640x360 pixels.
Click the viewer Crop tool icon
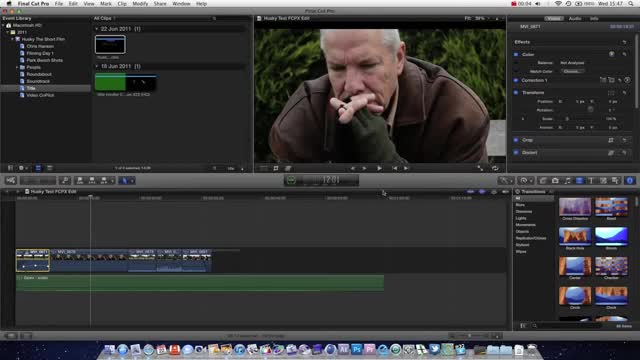(276, 168)
